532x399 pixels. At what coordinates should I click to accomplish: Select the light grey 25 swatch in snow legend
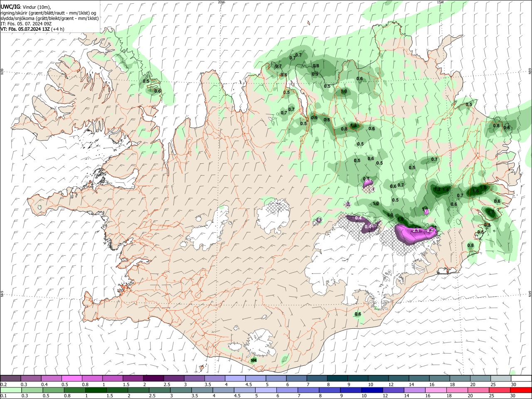click(501, 378)
